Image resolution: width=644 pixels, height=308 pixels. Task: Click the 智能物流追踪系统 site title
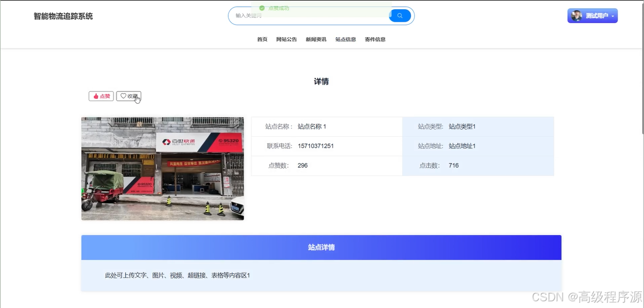click(63, 16)
